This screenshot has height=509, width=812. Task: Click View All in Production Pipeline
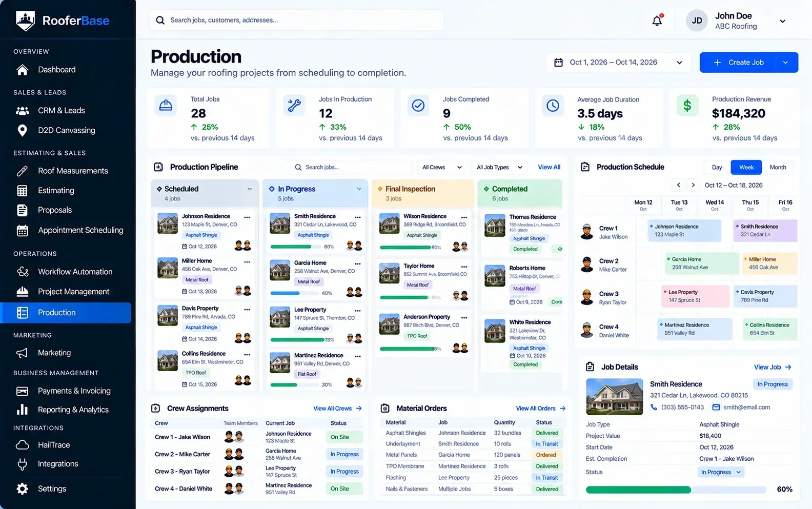(549, 168)
